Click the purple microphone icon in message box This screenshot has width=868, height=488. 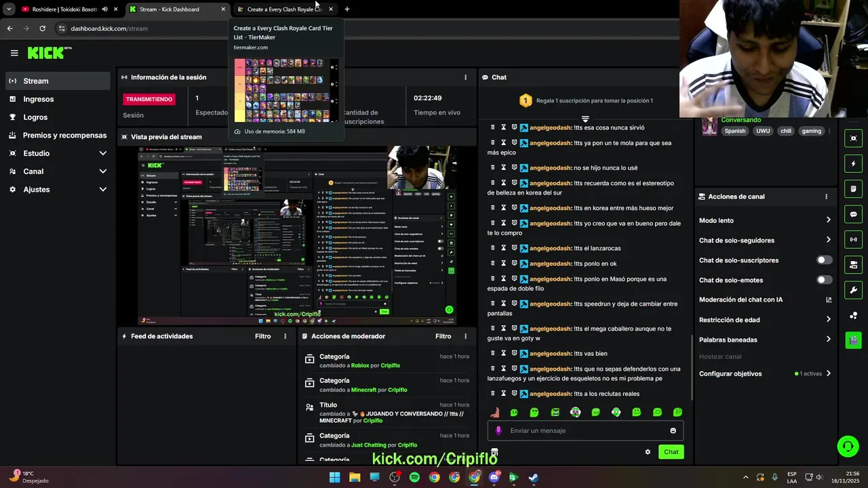(498, 430)
